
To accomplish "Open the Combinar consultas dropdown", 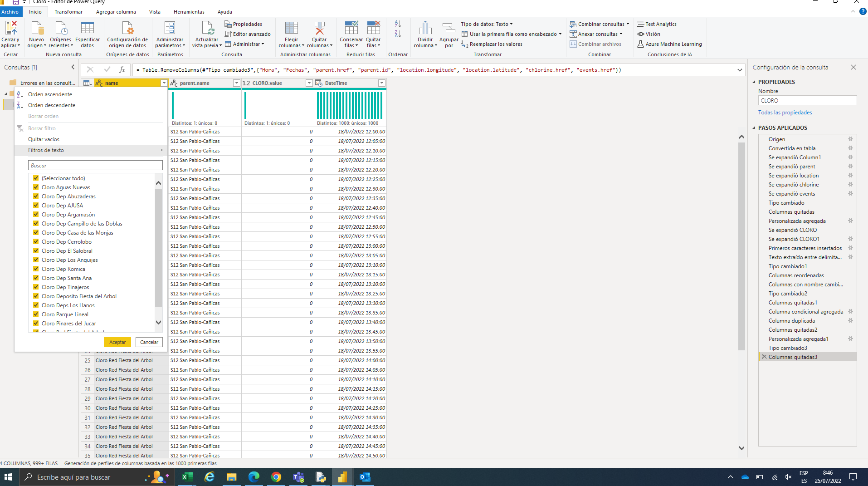I will [x=600, y=24].
